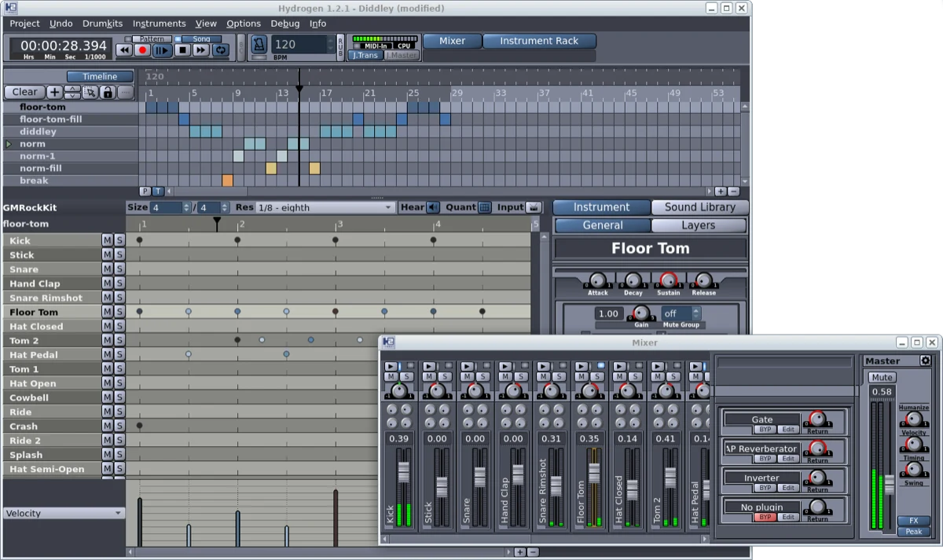The height and width of the screenshot is (560, 943).
Task: Mute the Floor Tom instrument row
Action: 108,312
